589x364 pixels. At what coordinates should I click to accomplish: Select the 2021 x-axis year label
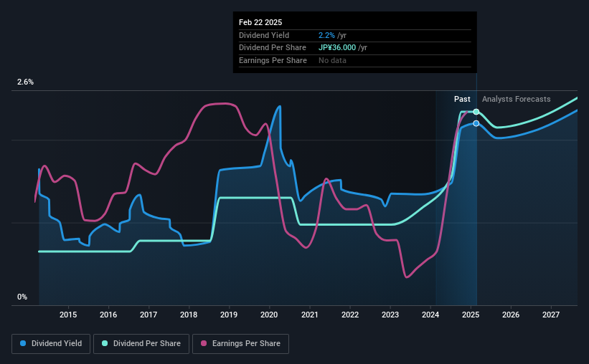pyautogui.click(x=309, y=315)
